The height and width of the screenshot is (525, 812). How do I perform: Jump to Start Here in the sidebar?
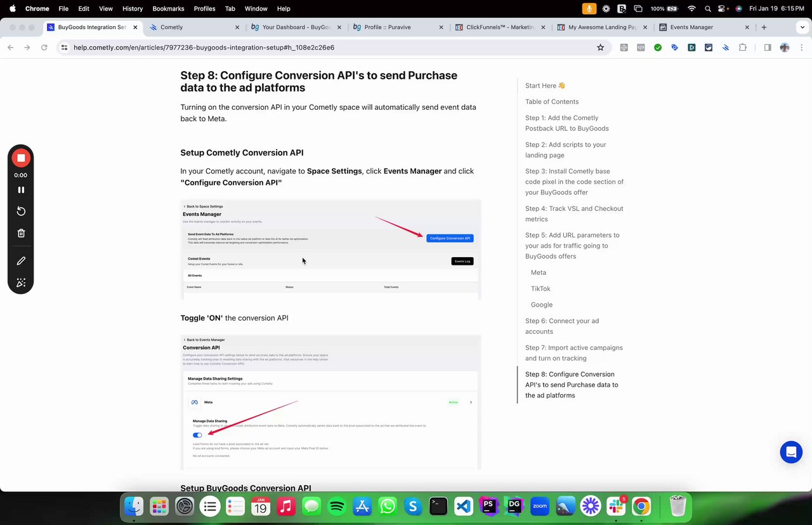(x=545, y=86)
